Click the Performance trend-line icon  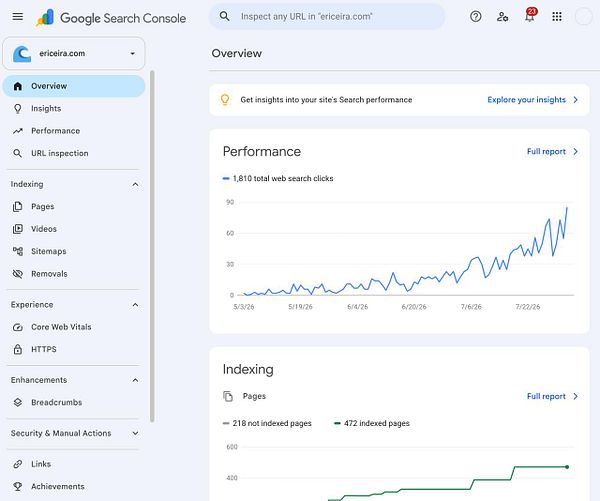point(18,131)
